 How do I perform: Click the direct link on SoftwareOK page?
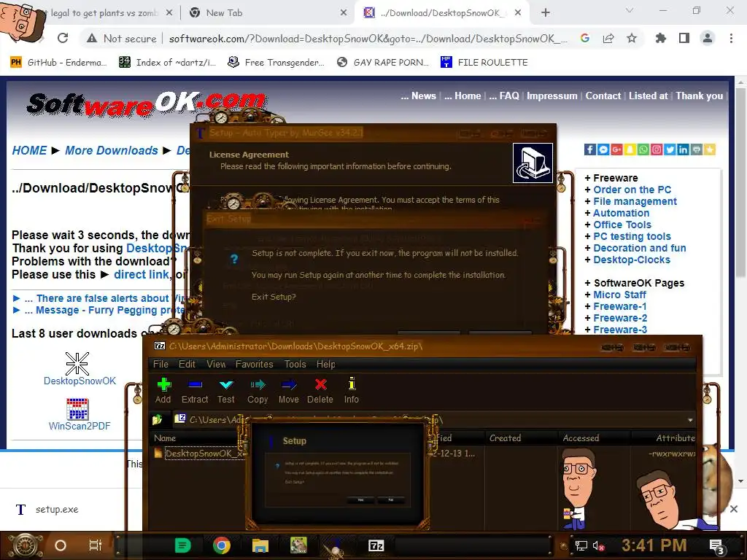(x=141, y=274)
